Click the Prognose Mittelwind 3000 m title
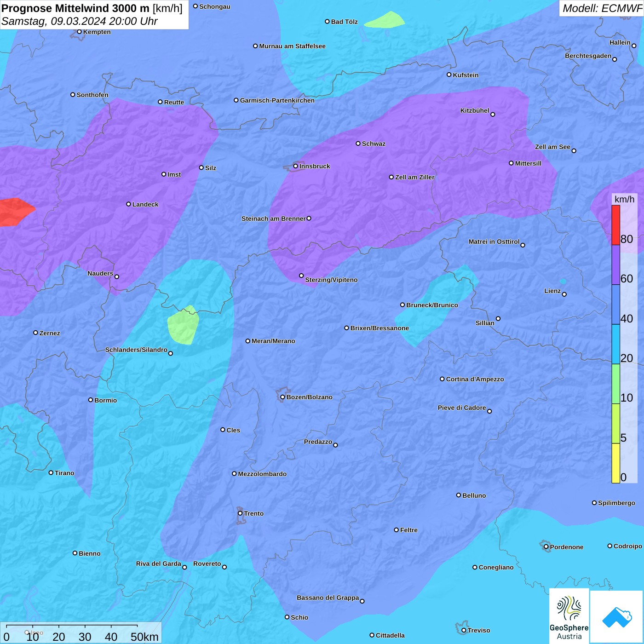This screenshot has width=644, height=644. tap(92, 8)
